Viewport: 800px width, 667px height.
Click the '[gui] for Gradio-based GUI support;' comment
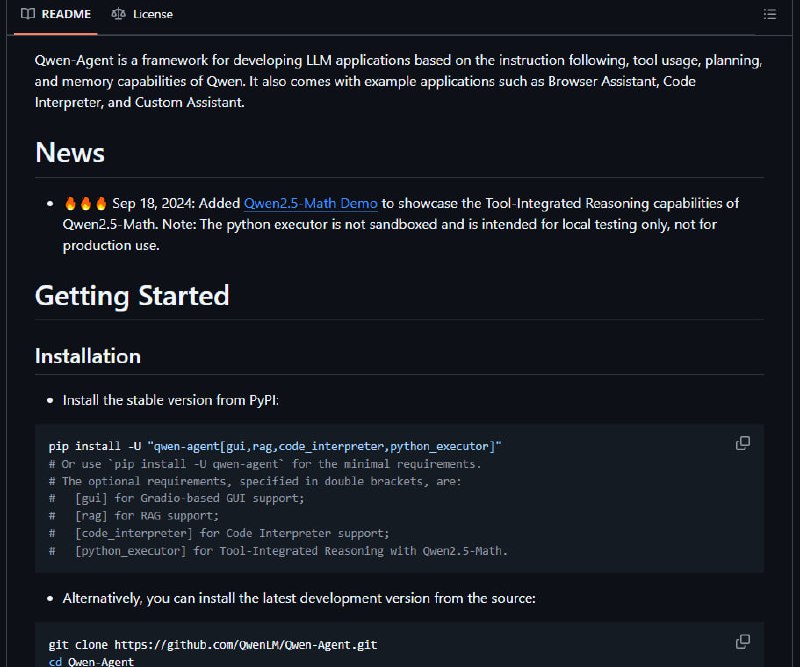177,498
